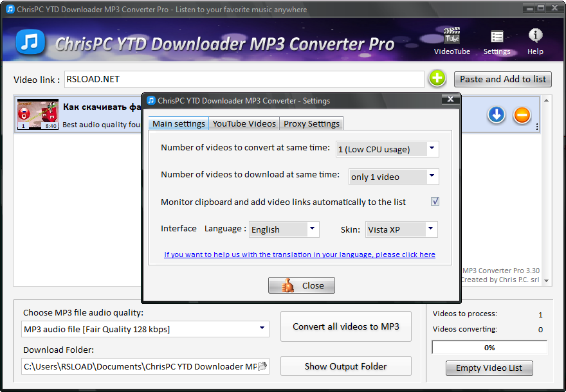566x392 pixels.
Task: Click Show Output Folder button
Action: pyautogui.click(x=346, y=366)
